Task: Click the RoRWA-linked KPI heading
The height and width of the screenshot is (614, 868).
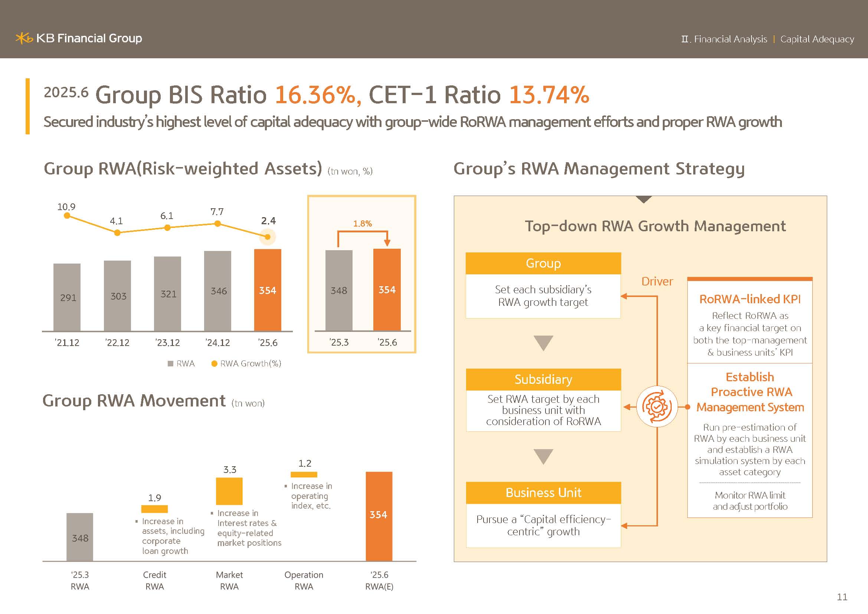Action: coord(750,299)
